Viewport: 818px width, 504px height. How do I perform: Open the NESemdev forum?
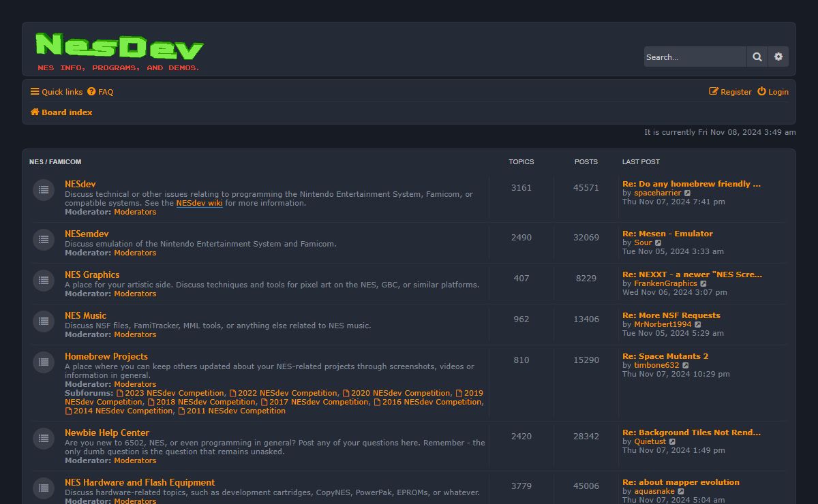tap(87, 234)
